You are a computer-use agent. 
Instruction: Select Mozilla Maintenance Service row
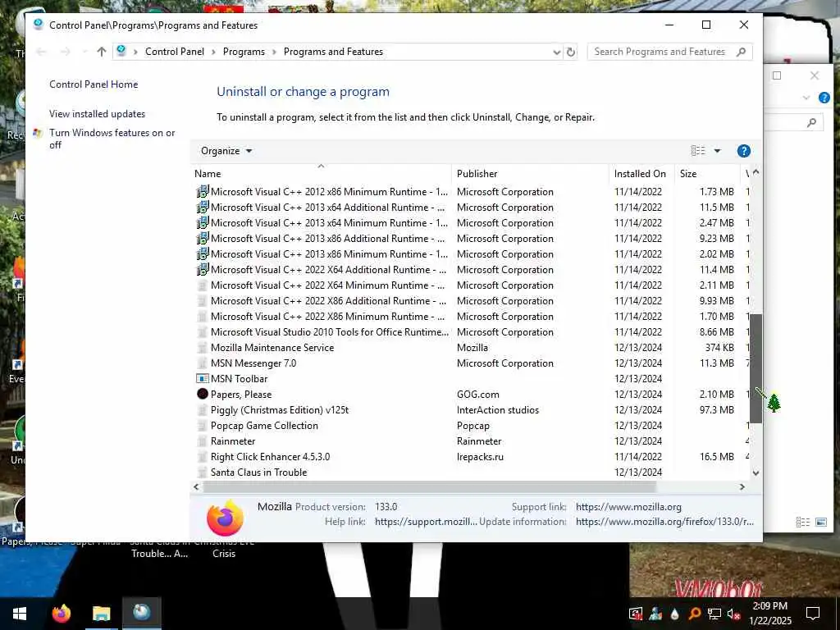tap(472, 348)
